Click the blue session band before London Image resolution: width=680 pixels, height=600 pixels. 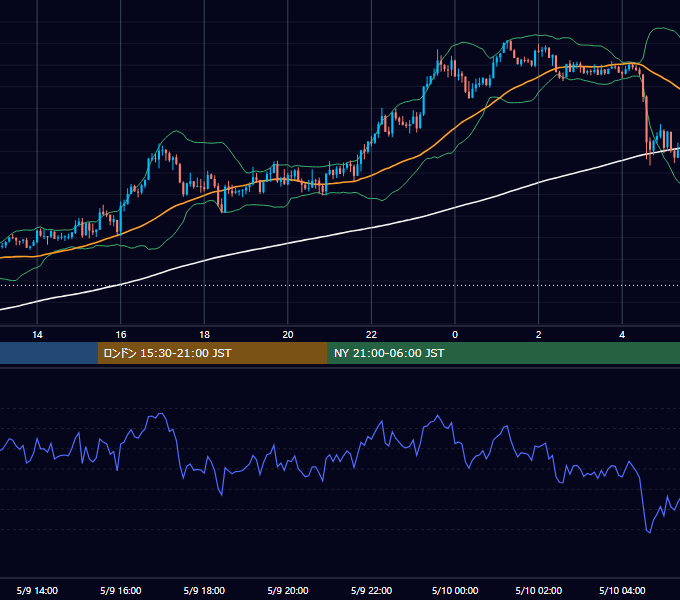49,353
